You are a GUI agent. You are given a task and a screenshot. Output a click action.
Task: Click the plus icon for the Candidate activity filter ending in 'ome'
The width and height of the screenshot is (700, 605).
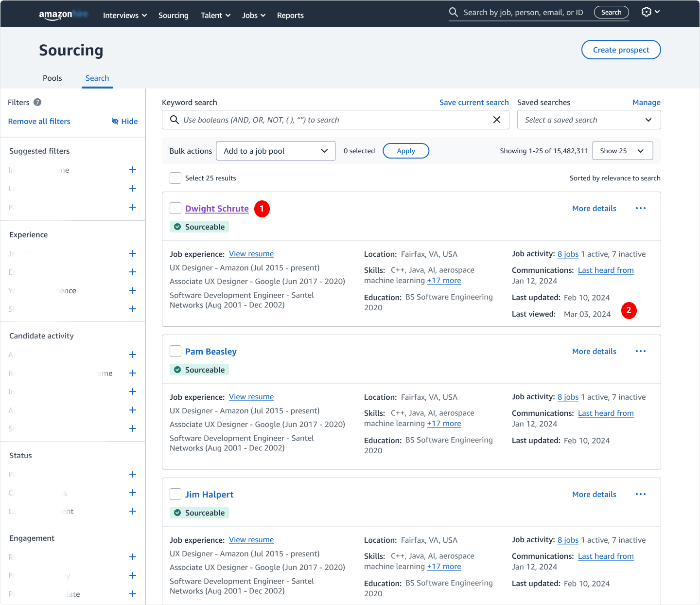pyautogui.click(x=133, y=373)
